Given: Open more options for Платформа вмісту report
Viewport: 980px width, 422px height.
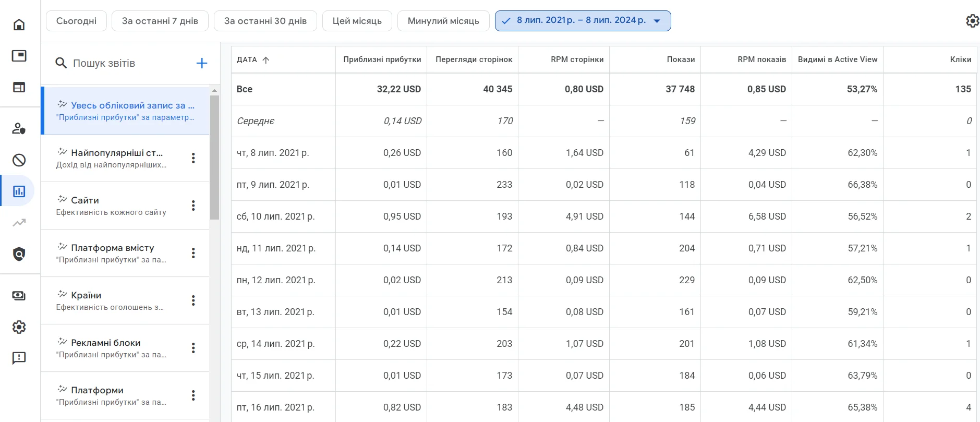Looking at the screenshot, I should [x=193, y=253].
